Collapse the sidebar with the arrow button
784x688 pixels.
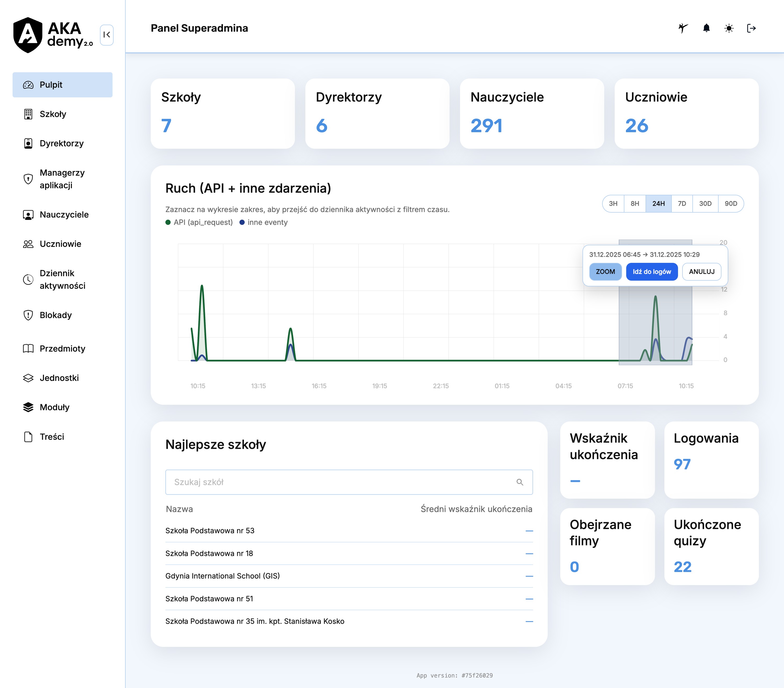click(107, 35)
